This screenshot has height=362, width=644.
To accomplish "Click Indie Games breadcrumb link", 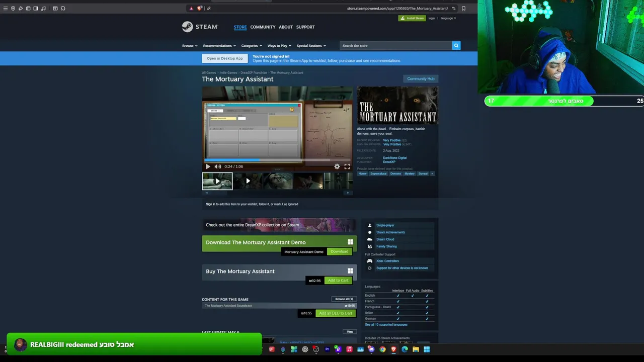I will pyautogui.click(x=228, y=73).
